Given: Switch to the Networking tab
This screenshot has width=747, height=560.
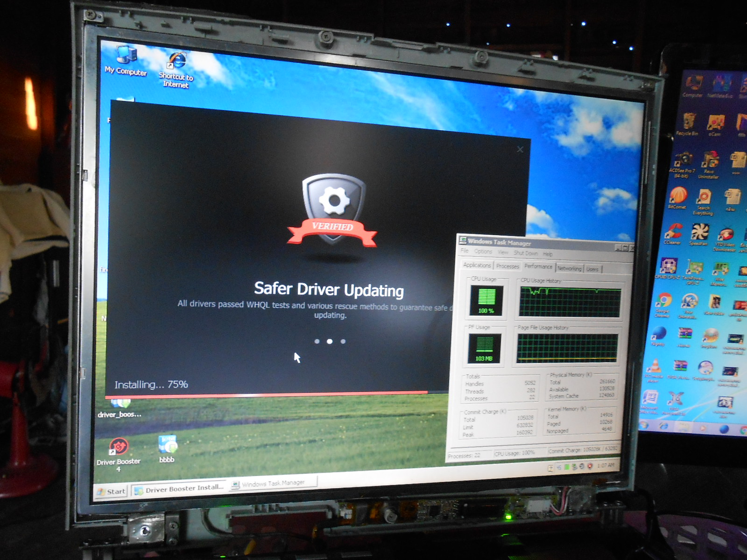Looking at the screenshot, I should pos(569,268).
